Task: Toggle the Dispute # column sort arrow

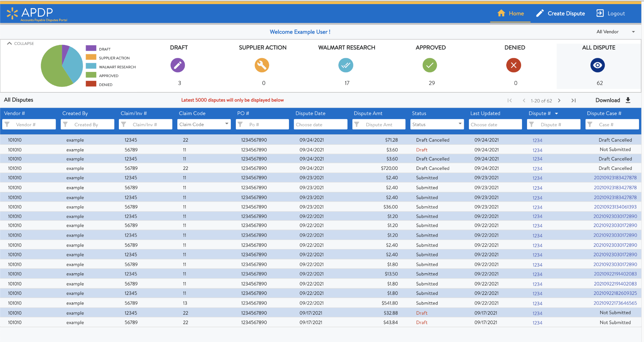Action: click(556, 113)
